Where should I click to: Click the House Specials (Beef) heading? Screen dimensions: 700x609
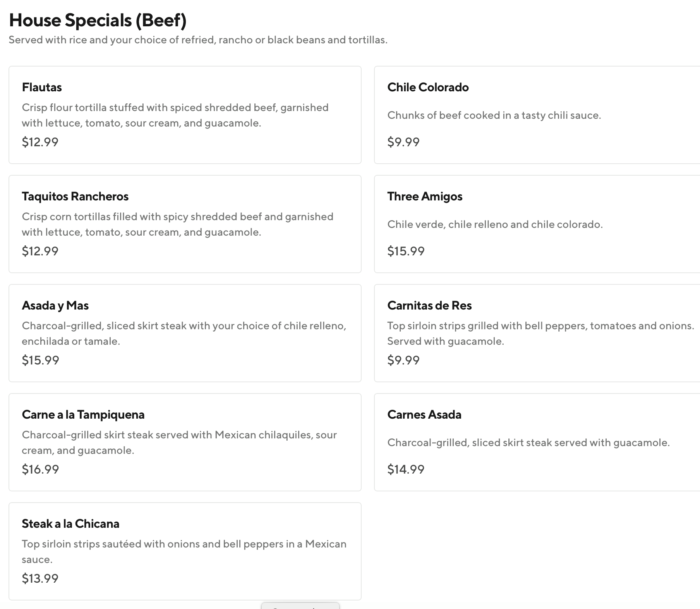[98, 20]
